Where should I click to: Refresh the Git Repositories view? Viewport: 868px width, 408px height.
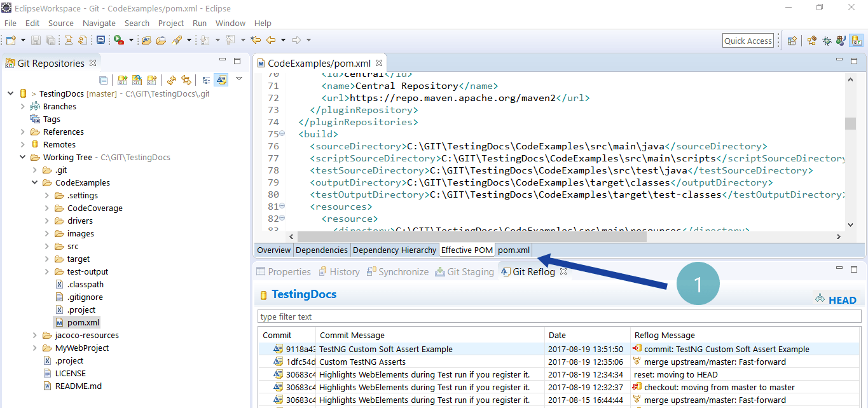pyautogui.click(x=171, y=79)
